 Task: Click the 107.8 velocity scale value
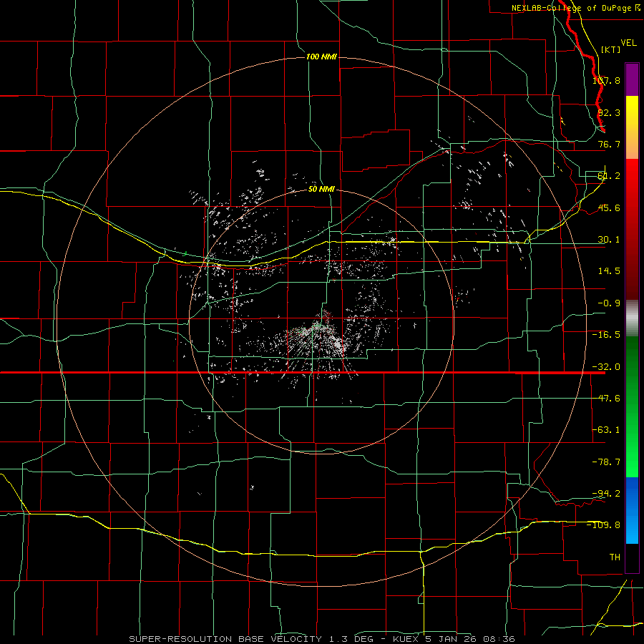point(606,80)
